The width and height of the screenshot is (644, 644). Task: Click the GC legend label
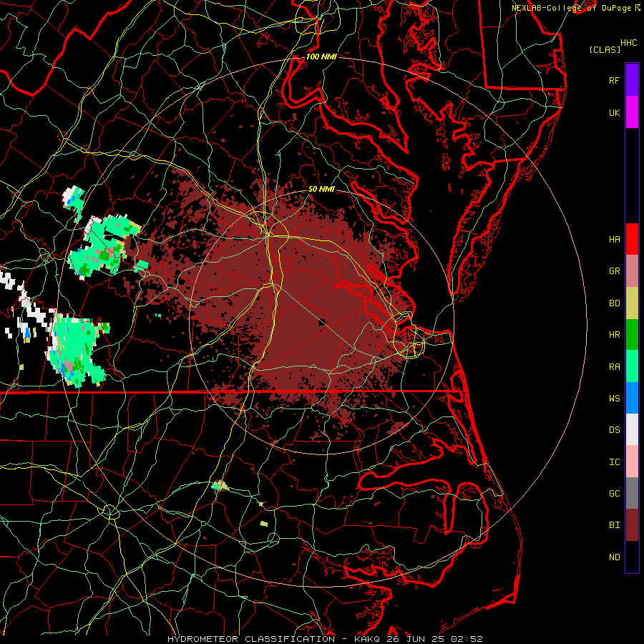coord(614,494)
